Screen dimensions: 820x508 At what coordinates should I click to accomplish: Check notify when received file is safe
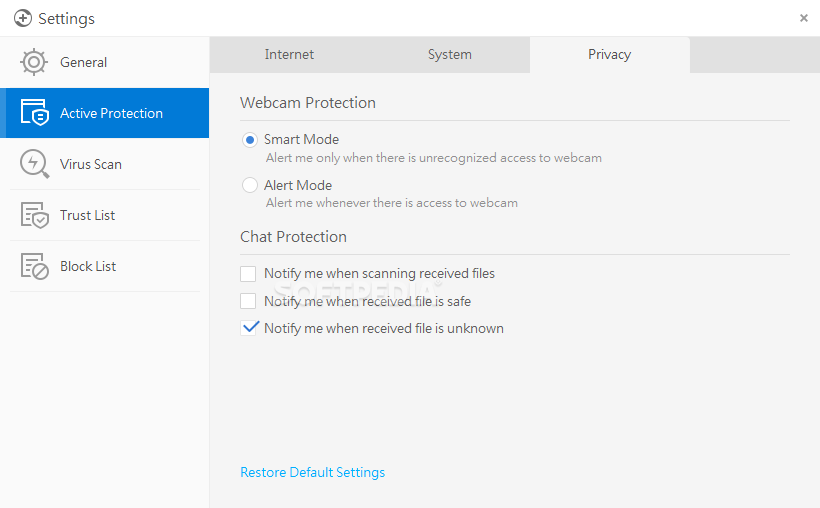click(248, 301)
